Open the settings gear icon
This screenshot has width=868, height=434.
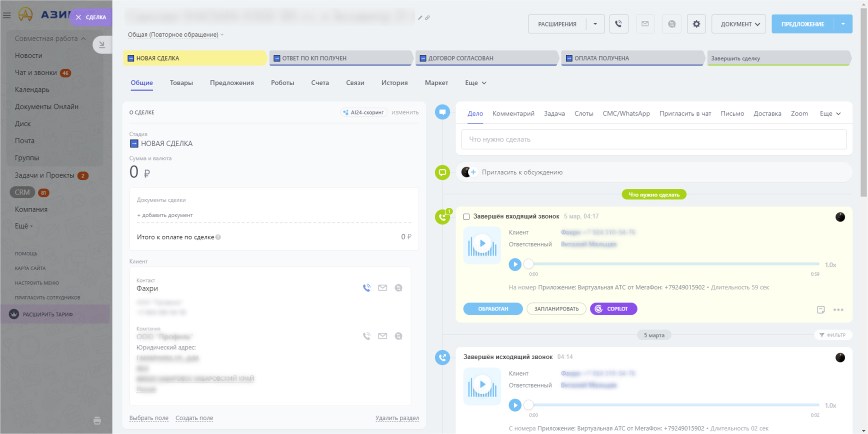(696, 24)
